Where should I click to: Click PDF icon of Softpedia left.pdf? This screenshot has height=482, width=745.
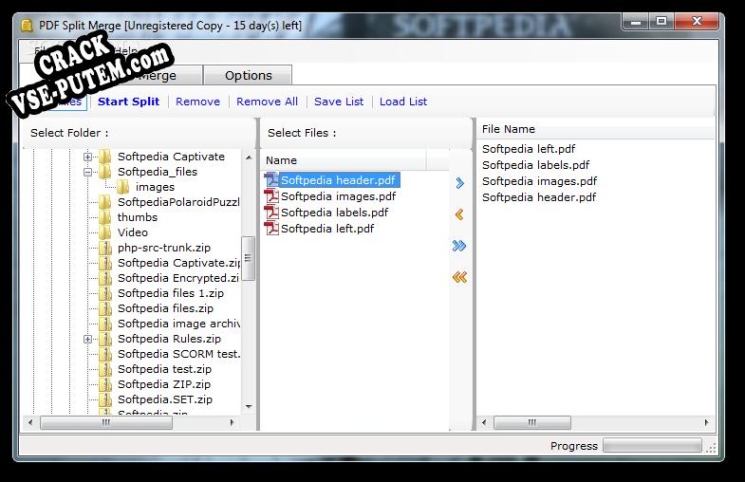272,229
